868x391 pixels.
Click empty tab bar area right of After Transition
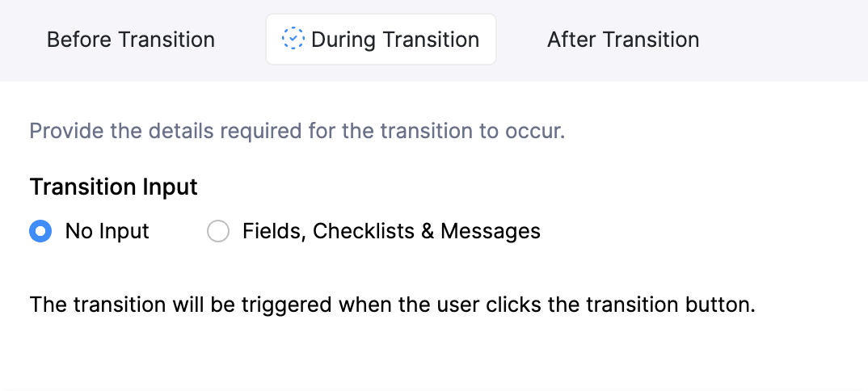784,40
